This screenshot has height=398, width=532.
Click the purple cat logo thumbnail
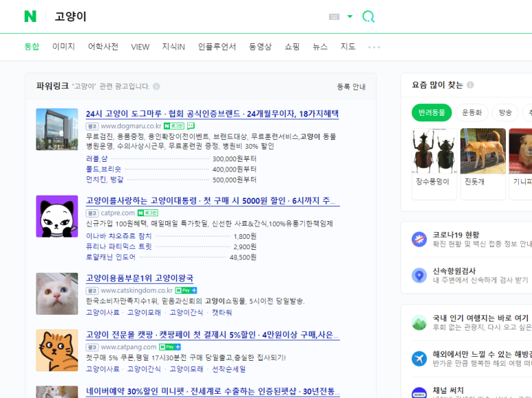tap(57, 216)
